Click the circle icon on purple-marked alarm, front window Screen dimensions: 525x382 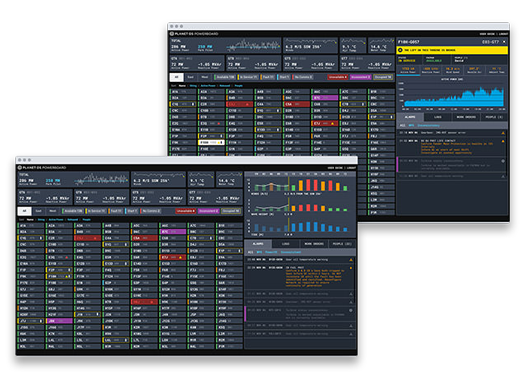(351, 310)
